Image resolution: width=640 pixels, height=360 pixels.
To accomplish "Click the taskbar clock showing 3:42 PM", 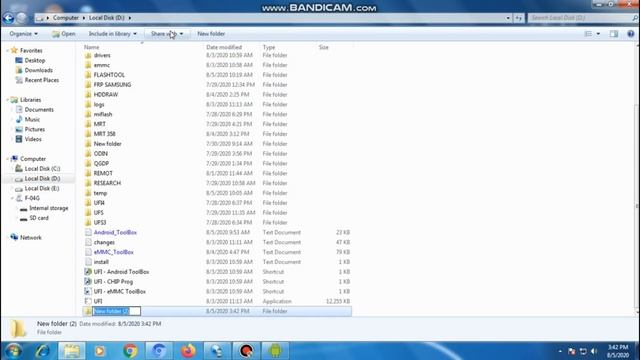I will click(618, 347).
